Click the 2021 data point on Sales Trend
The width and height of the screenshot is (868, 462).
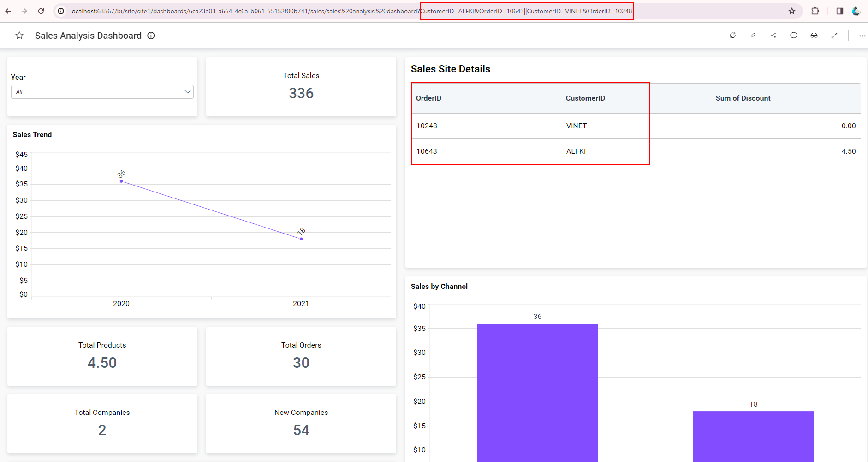301,239
